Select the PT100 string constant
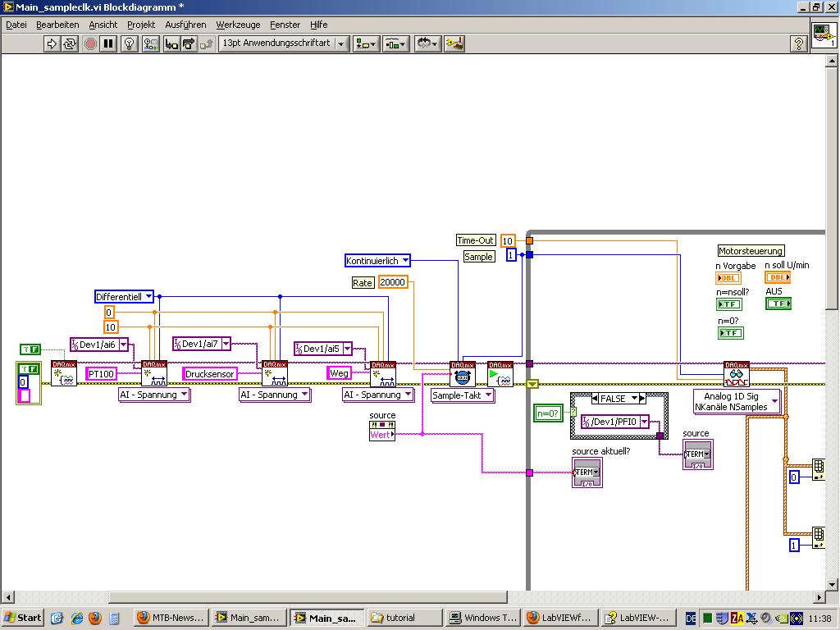The width and height of the screenshot is (840, 630). [x=101, y=373]
